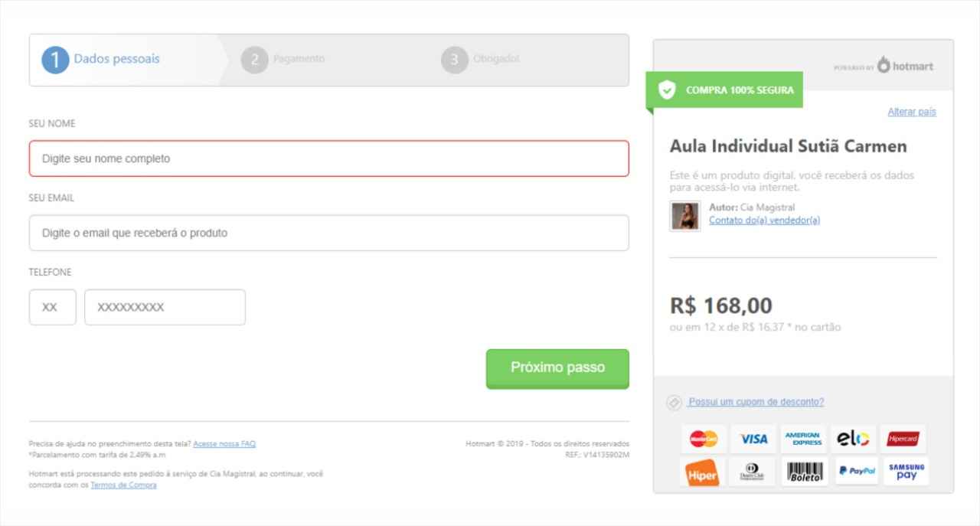Focus the full name input field
The height and width of the screenshot is (526, 980).
pos(329,158)
